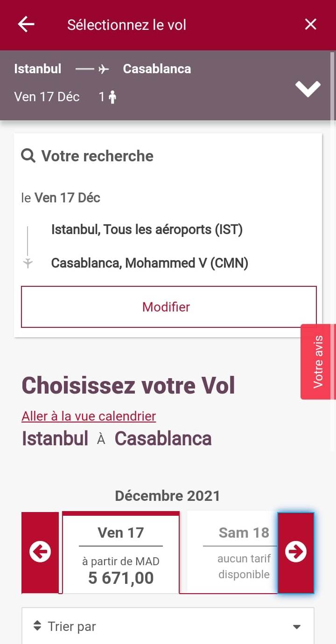
Task: Click the 5 671,00 MAD price
Action: click(121, 578)
